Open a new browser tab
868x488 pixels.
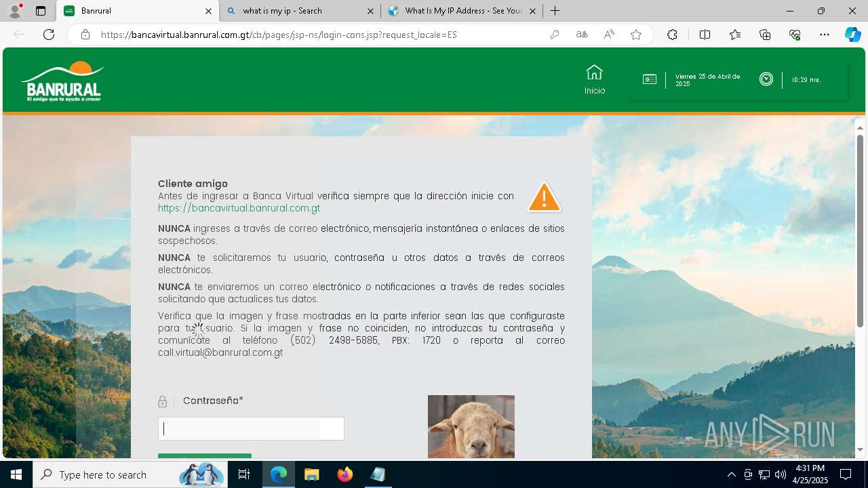555,11
